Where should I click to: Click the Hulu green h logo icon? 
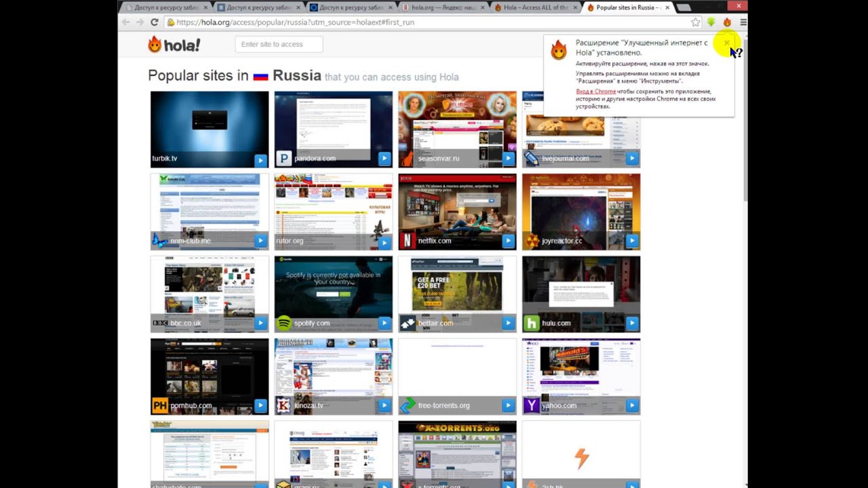tap(531, 323)
